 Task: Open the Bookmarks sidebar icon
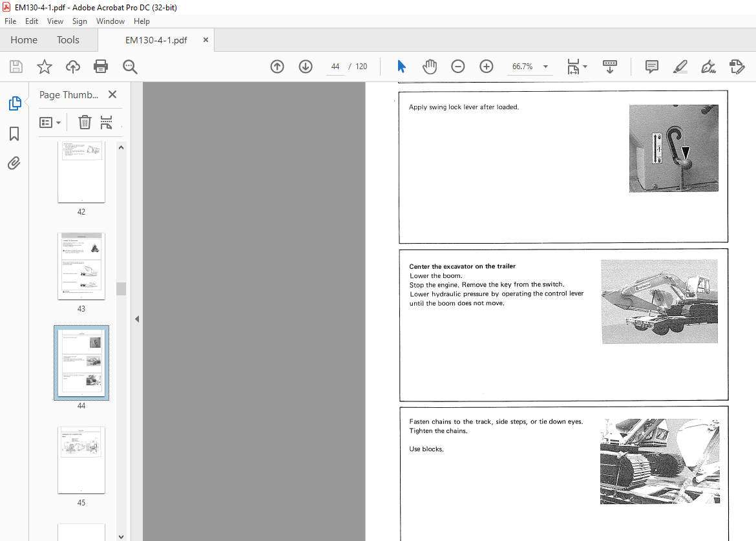[x=14, y=134]
